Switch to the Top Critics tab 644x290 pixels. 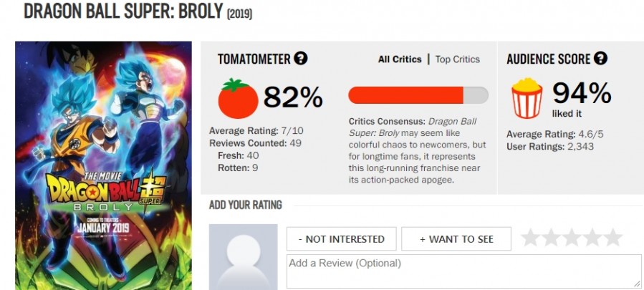point(458,59)
